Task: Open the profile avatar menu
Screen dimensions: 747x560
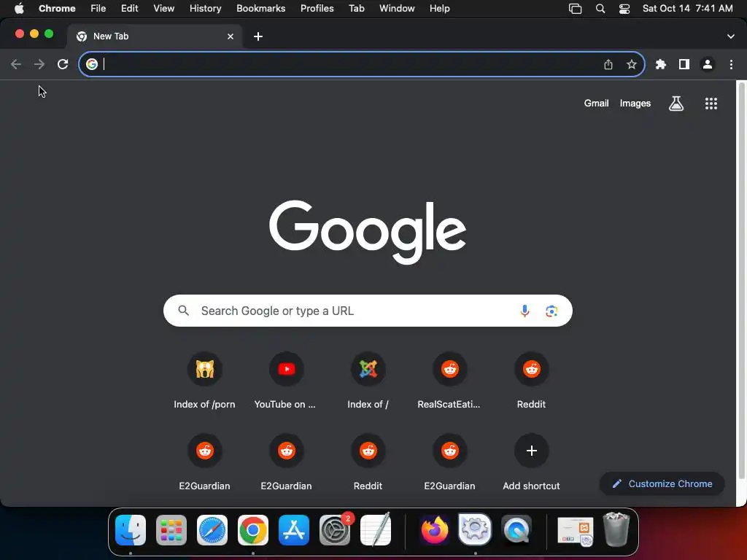Action: 708,64
